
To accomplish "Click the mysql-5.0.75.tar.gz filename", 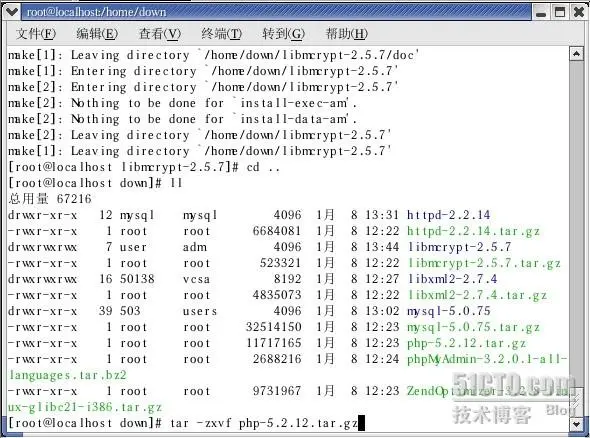I will click(x=473, y=327).
